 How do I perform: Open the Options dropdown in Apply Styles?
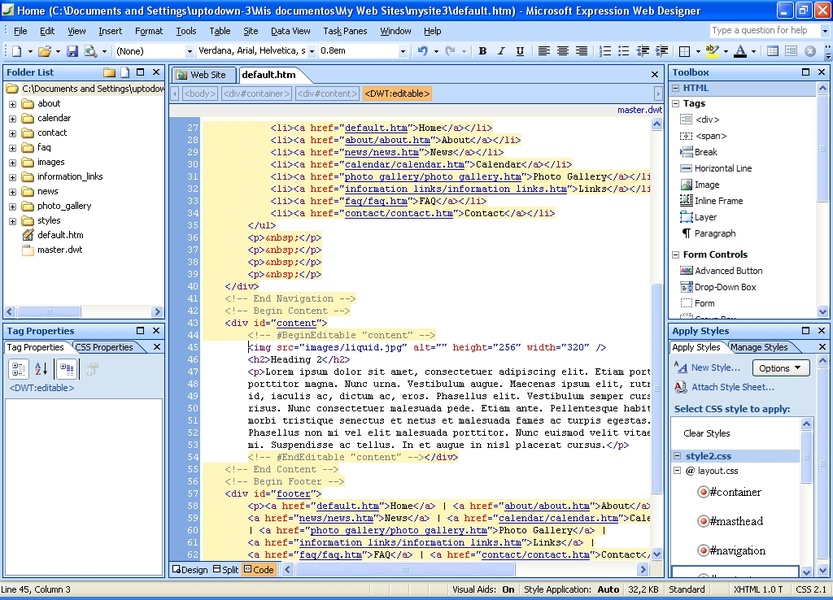coord(780,368)
